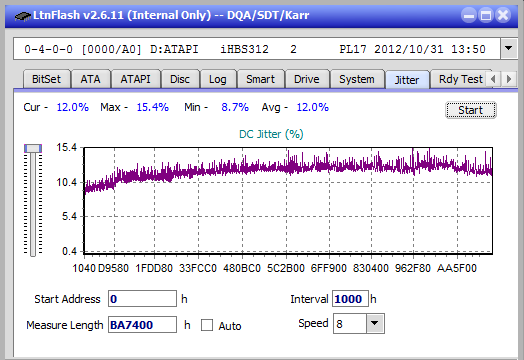The height and width of the screenshot is (360, 524).
Task: Click the Interval input field
Action: [350, 298]
